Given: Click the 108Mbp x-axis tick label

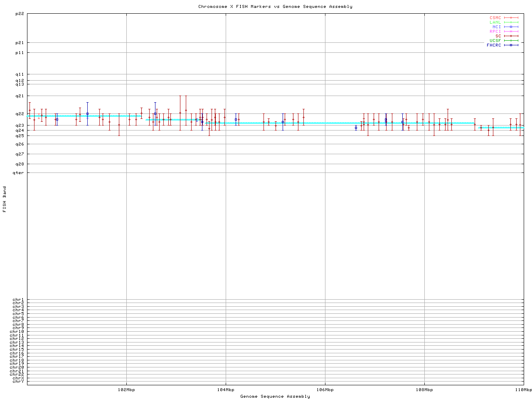Looking at the screenshot, I should [x=424, y=390].
